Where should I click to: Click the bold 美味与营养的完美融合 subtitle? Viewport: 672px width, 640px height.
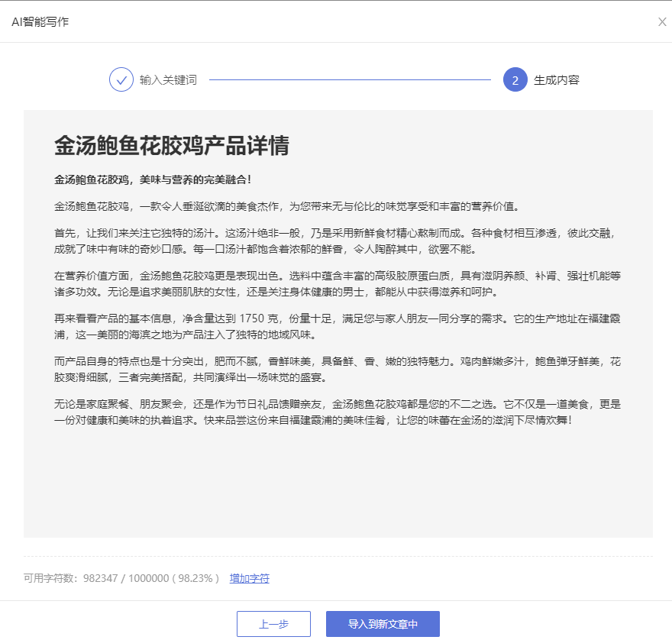(153, 179)
